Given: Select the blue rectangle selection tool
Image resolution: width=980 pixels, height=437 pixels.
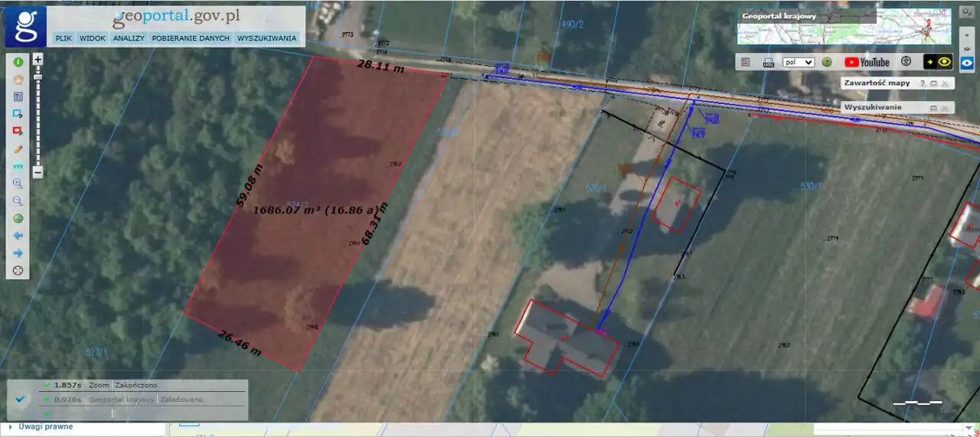Looking at the screenshot, I should pyautogui.click(x=18, y=113).
